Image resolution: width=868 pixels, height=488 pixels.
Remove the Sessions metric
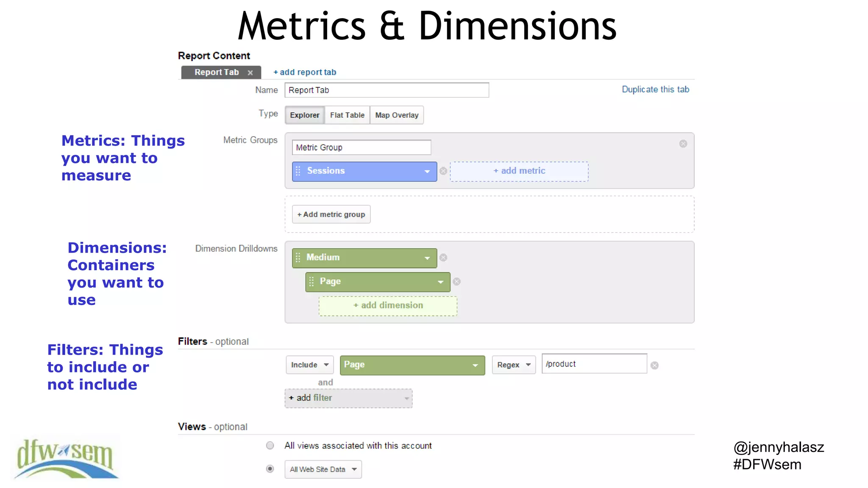pyautogui.click(x=443, y=171)
